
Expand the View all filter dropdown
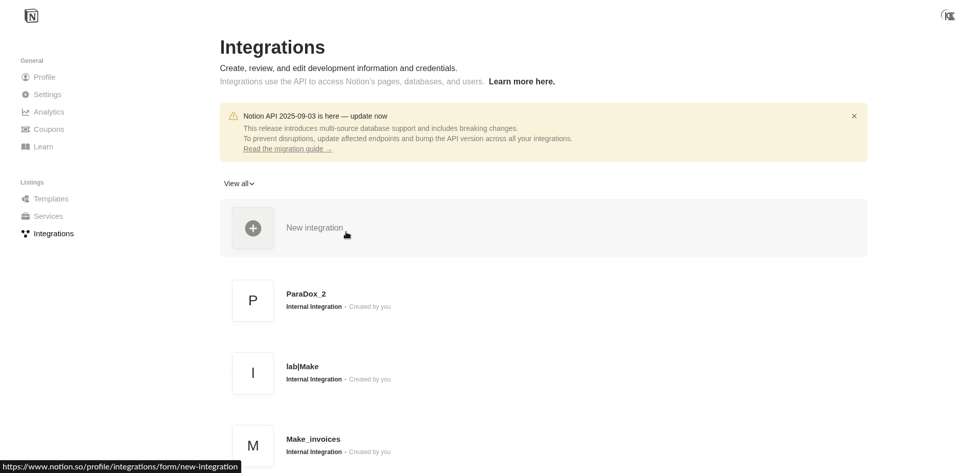point(239,184)
